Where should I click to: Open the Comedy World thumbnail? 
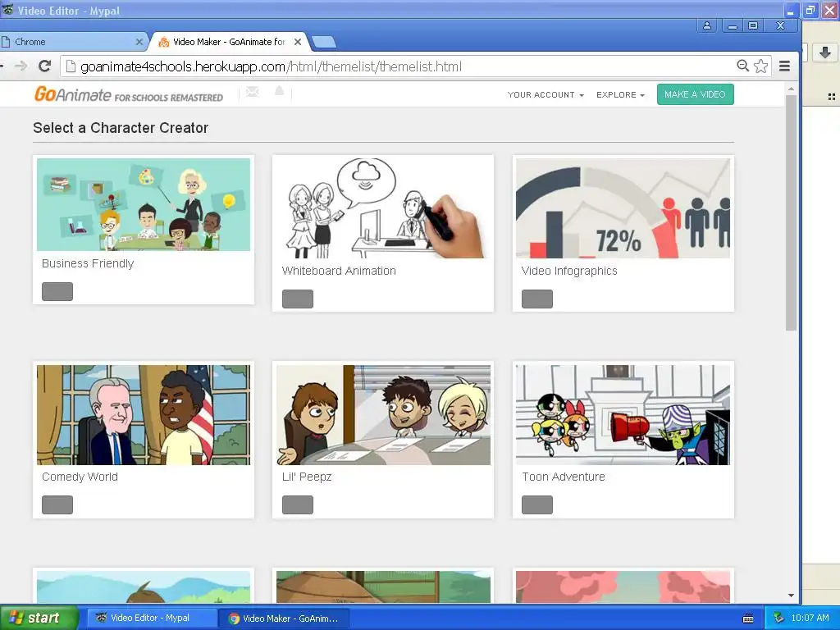pos(144,414)
